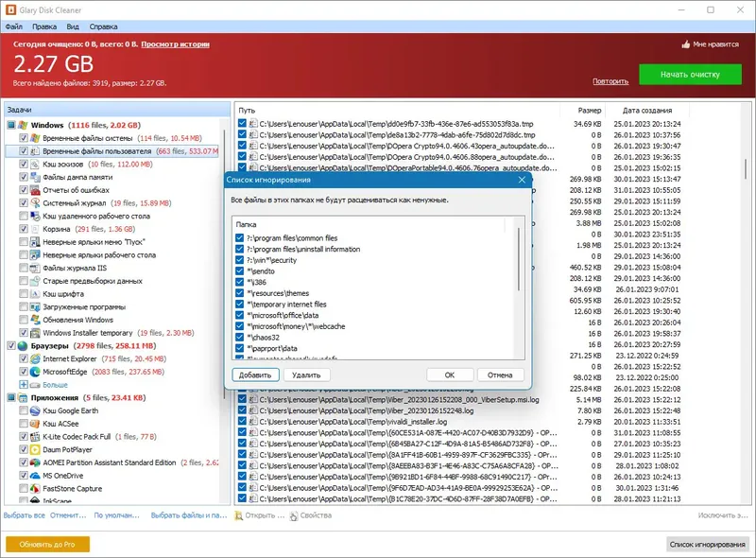This screenshot has height=558, width=756.
Task: Click the Кэш удаленного рабочего стола icon
Action: click(35, 216)
